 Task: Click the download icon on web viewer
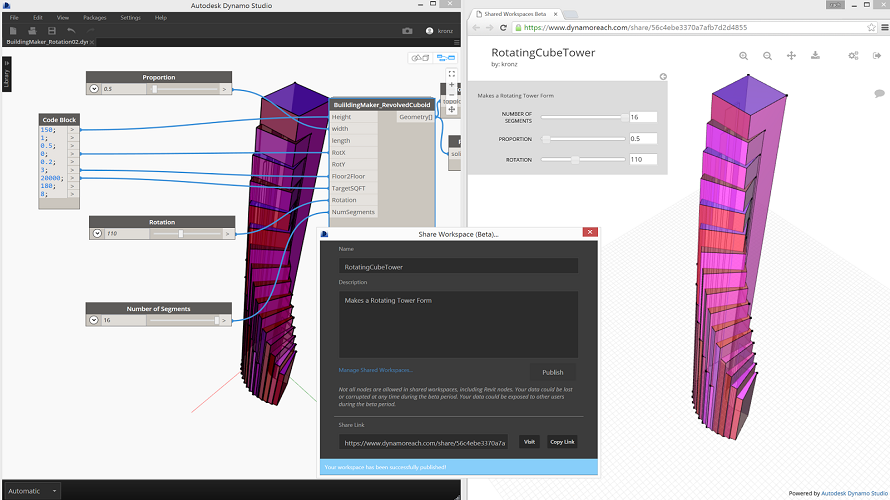pos(815,55)
